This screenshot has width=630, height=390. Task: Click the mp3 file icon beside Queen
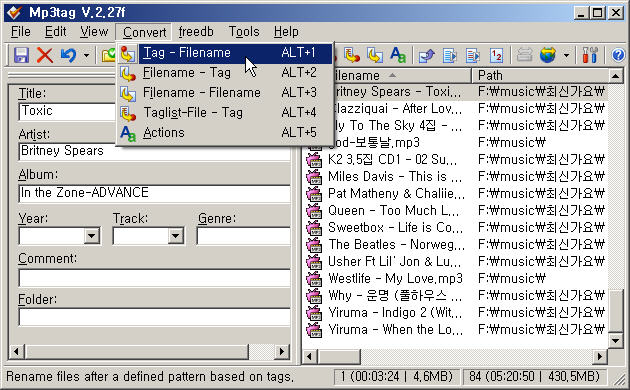click(314, 211)
